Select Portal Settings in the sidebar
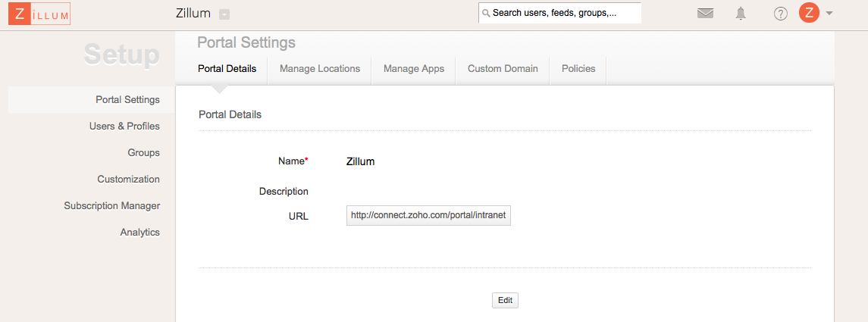Screen dimensions: 868x322 (127, 99)
